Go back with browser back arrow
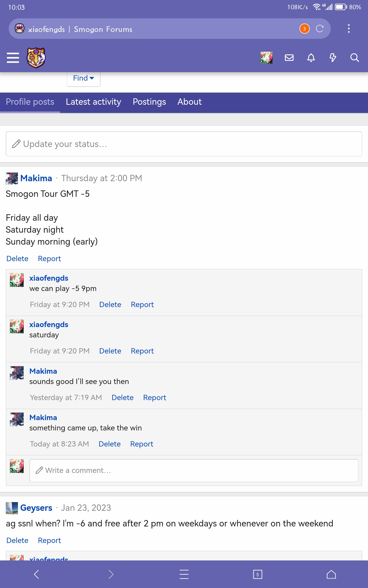 37,574
